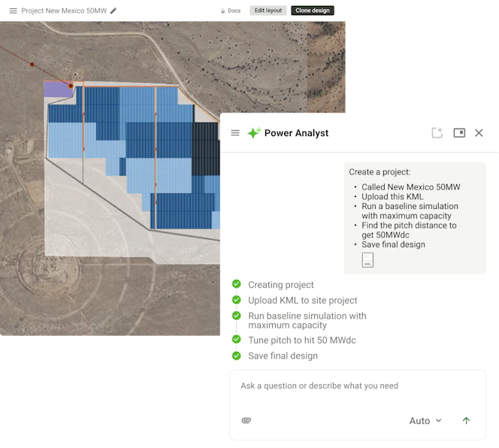Click 'Save final design' bullet in message
Image resolution: width=499 pixels, height=448 pixels.
coord(393,244)
